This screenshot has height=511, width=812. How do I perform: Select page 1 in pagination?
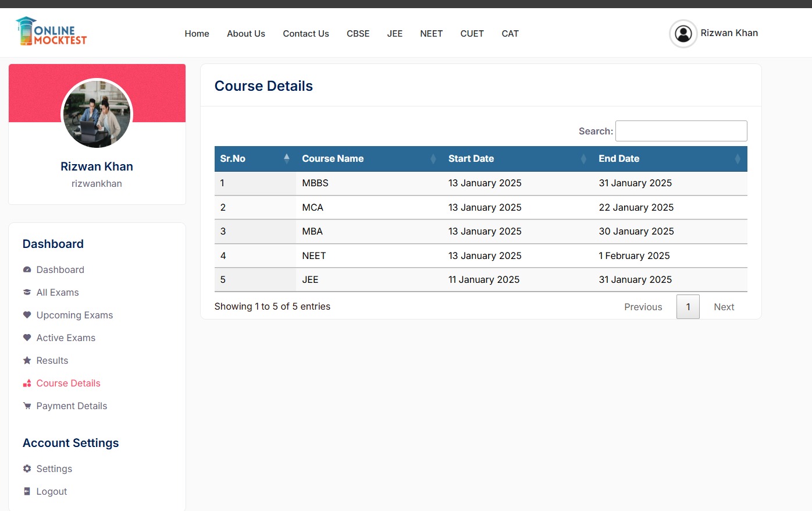tap(688, 307)
